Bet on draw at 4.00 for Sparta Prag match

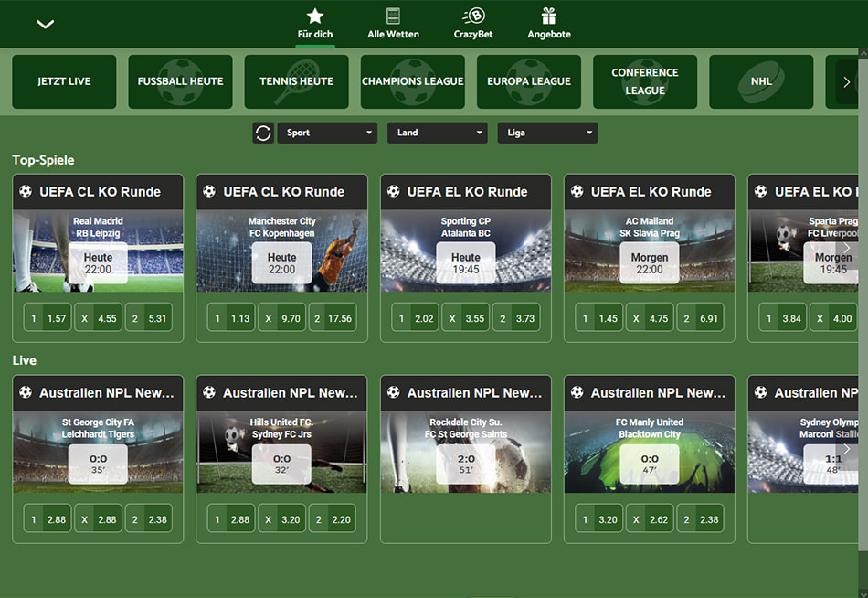click(833, 319)
